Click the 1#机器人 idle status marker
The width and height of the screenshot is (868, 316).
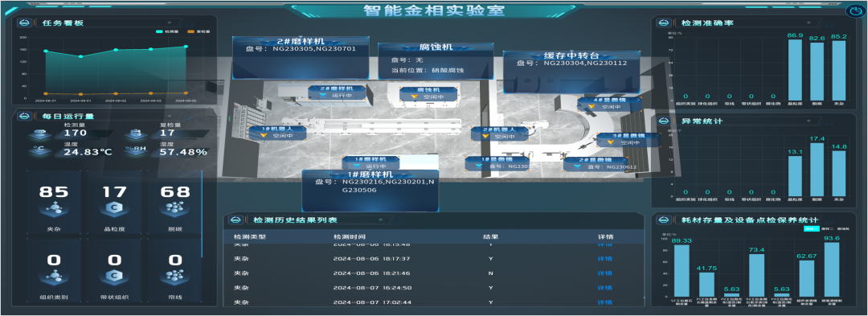276,132
